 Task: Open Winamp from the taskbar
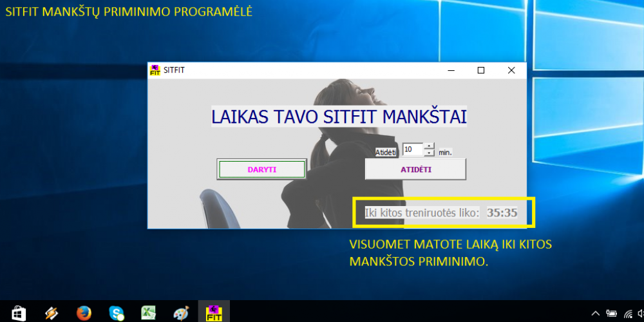click(x=52, y=313)
